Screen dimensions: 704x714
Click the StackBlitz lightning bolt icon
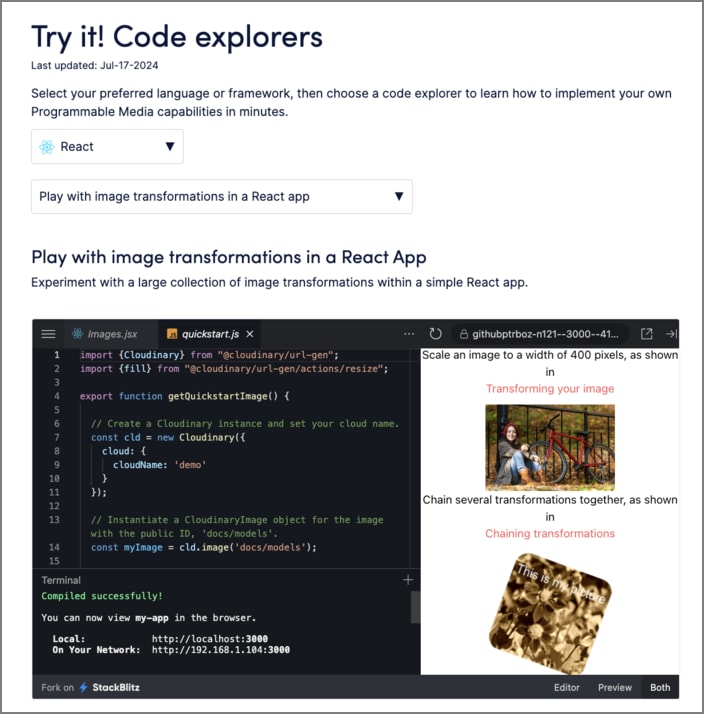click(83, 688)
